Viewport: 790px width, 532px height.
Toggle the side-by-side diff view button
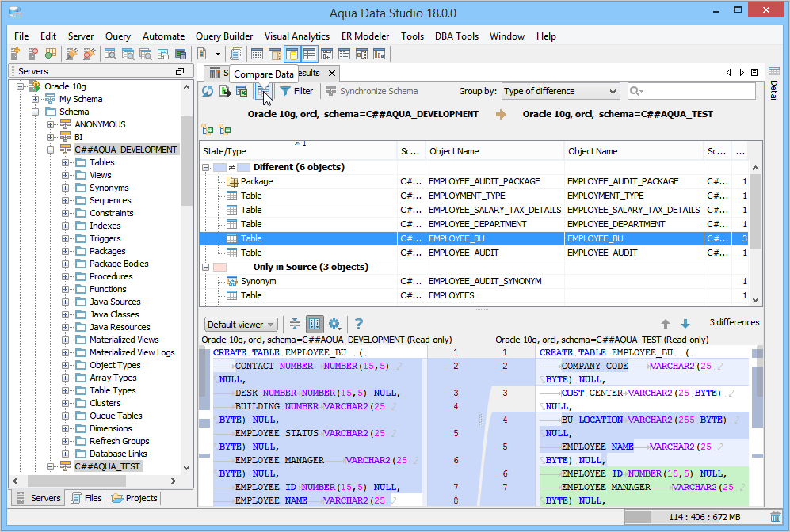tap(315, 324)
